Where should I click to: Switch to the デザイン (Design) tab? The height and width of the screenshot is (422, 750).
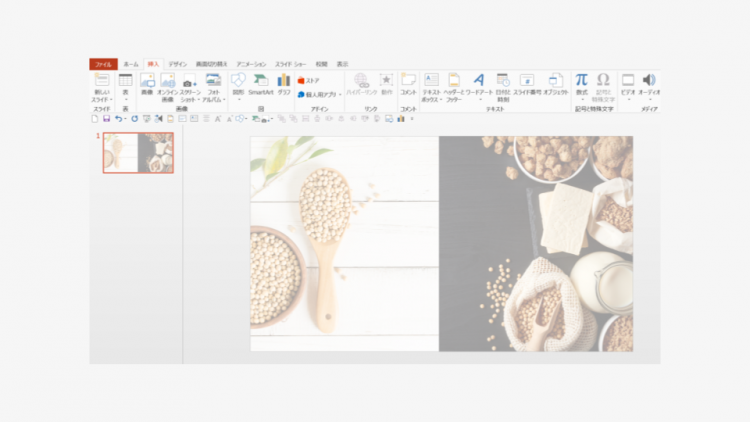[x=177, y=63]
